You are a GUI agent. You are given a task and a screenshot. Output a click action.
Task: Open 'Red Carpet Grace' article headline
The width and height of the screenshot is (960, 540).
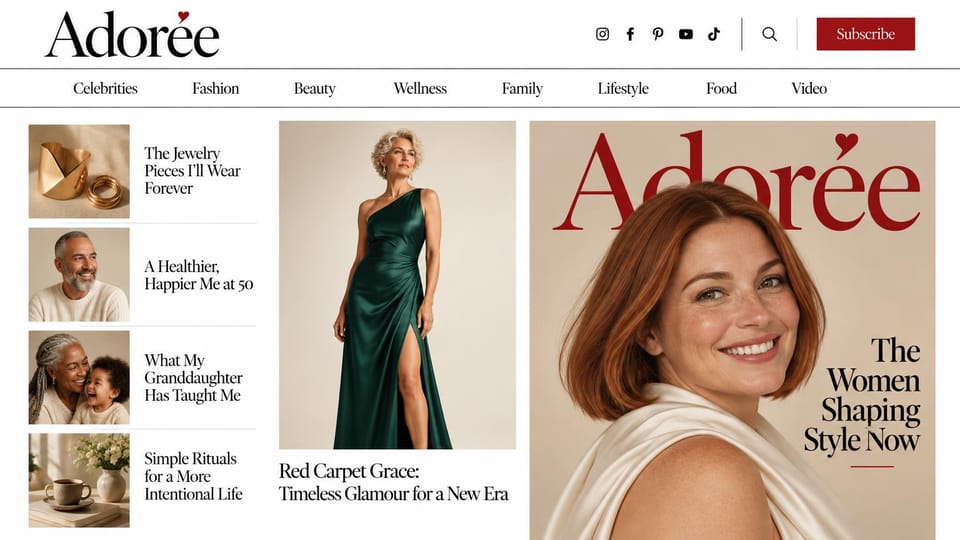pyautogui.click(x=394, y=482)
